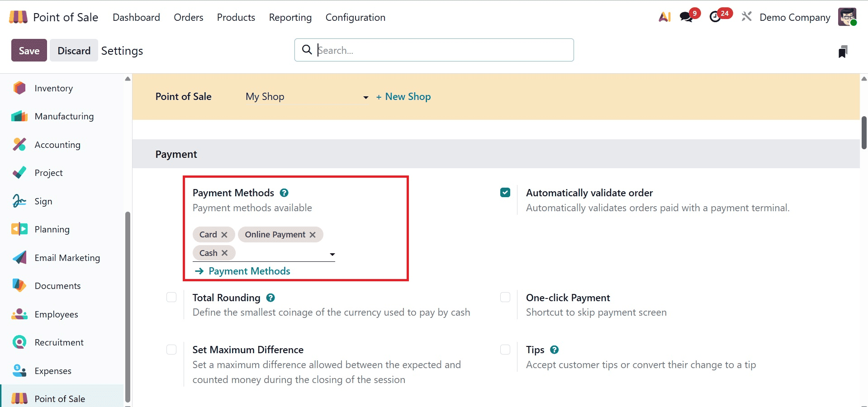Image resolution: width=868 pixels, height=407 pixels.
Task: Open the Recruitment app icon
Action: pyautogui.click(x=19, y=342)
